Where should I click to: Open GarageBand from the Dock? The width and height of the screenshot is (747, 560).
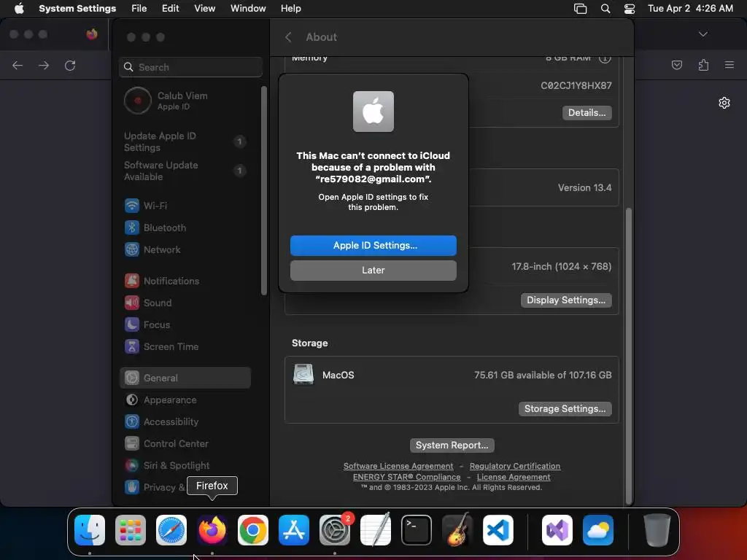pos(457,530)
